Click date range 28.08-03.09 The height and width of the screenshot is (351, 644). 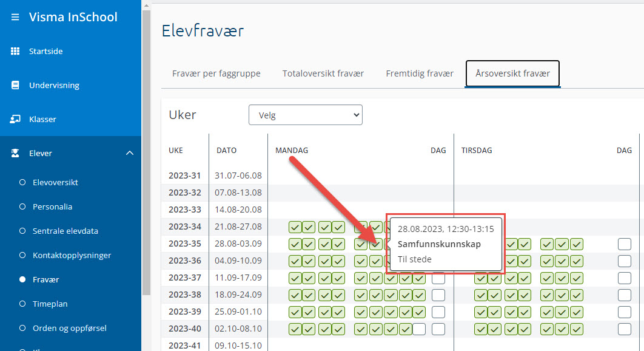238,244
